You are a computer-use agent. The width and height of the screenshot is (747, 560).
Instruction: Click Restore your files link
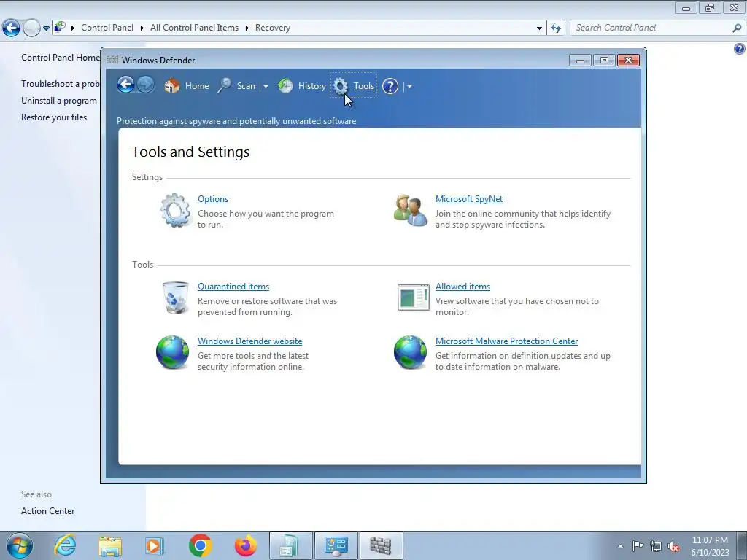coord(54,117)
